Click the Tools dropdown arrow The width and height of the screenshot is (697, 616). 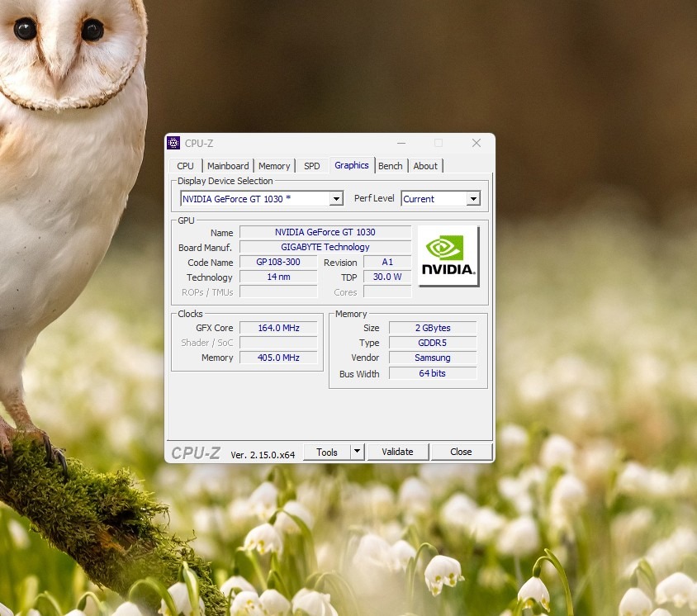coord(357,452)
